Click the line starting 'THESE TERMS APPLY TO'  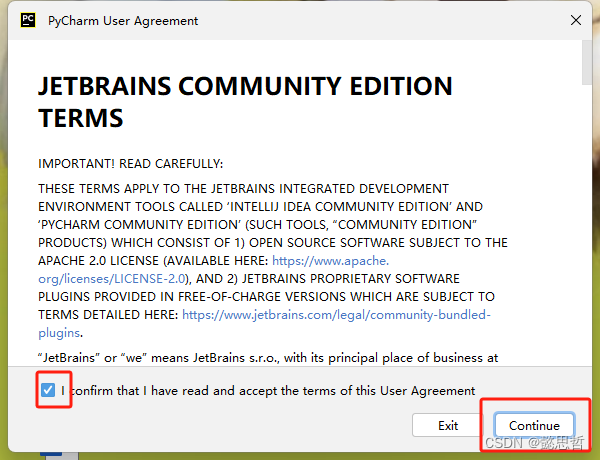(x=243, y=189)
